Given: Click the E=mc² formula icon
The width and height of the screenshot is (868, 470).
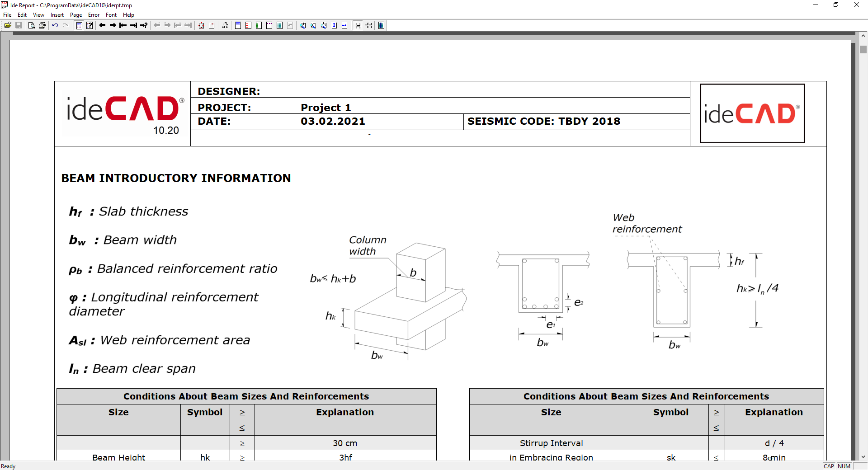Looking at the screenshot, I should point(225,25).
